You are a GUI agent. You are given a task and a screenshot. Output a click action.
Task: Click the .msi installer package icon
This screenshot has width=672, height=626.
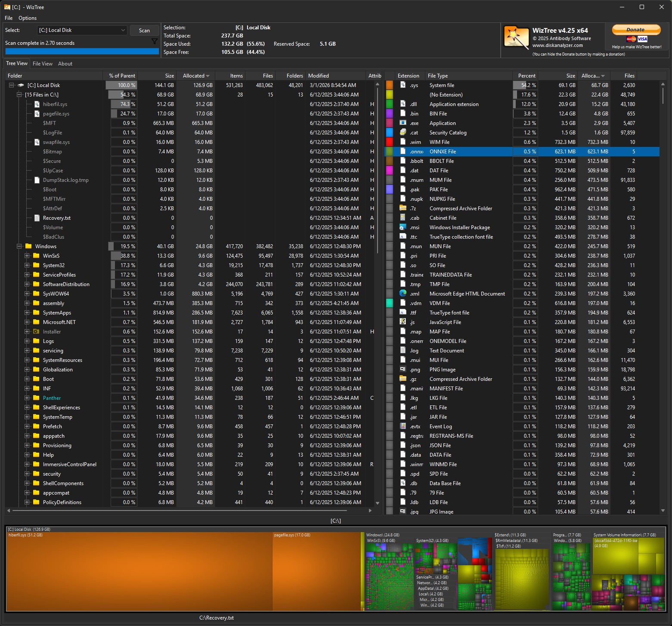coord(403,227)
